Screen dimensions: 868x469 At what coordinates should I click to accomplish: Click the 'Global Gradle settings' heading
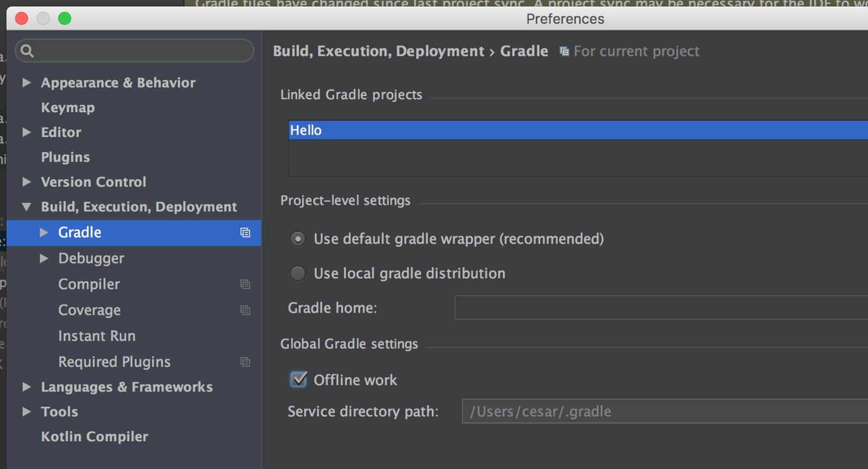[349, 344]
